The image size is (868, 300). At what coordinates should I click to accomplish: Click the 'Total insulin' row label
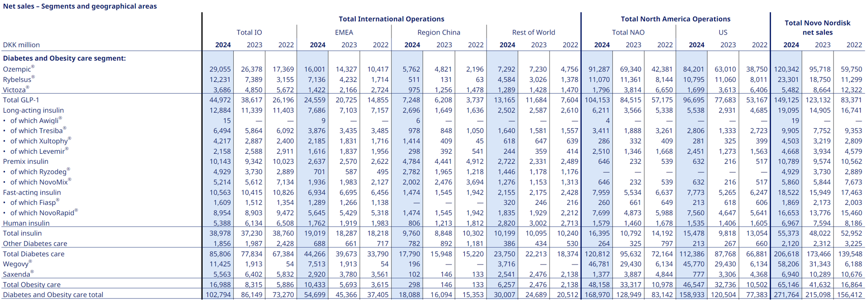[x=22, y=233]
